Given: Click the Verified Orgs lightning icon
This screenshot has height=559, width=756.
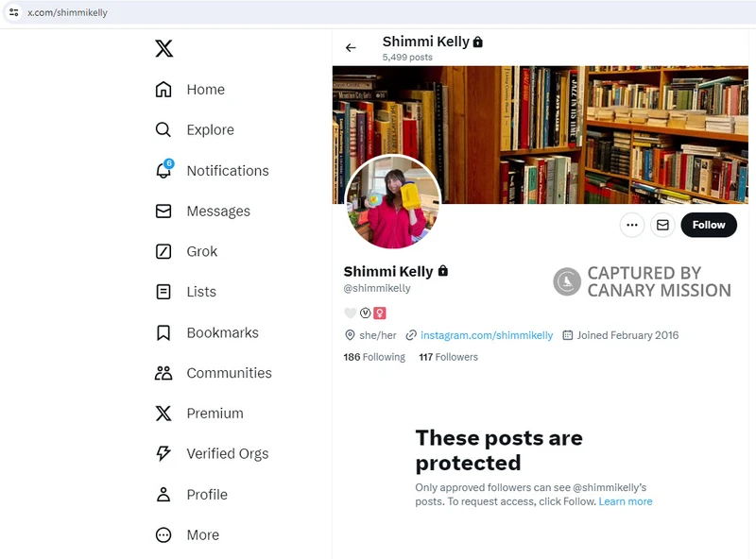Looking at the screenshot, I should 163,453.
